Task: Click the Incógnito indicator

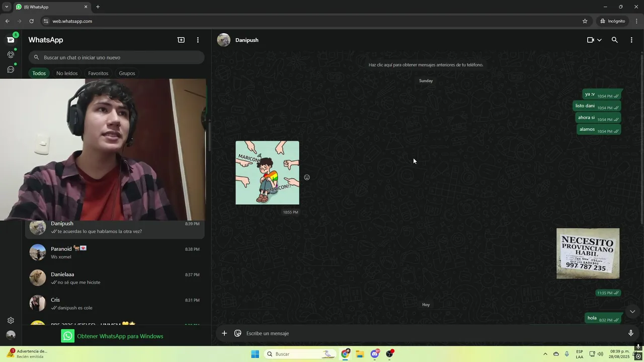Action: point(612,21)
